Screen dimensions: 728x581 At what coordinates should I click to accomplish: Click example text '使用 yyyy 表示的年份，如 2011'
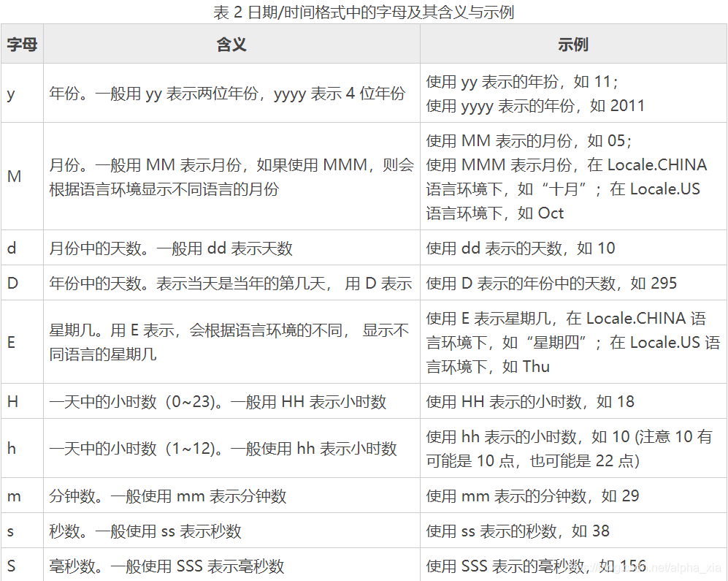pos(535,106)
